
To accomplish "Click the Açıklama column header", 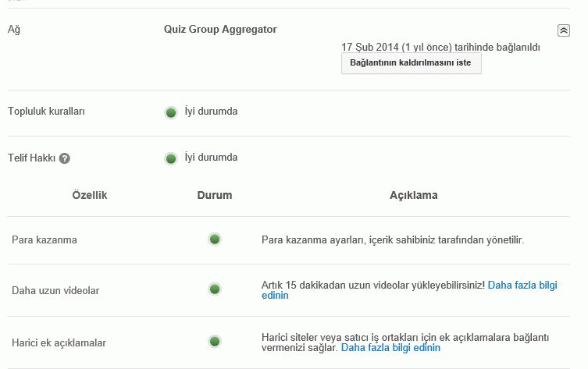I will [x=413, y=195].
